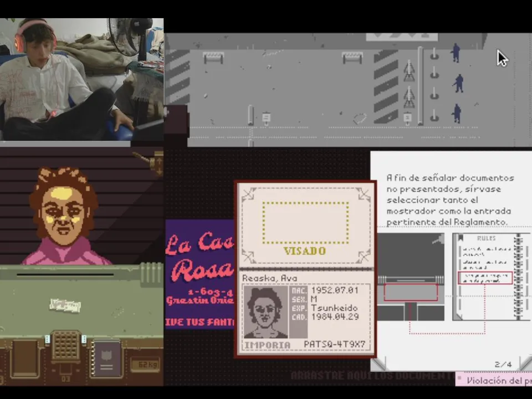Select issuing city Tsunkeido
Viewport: 532px width, 399px height.
[x=334, y=308]
